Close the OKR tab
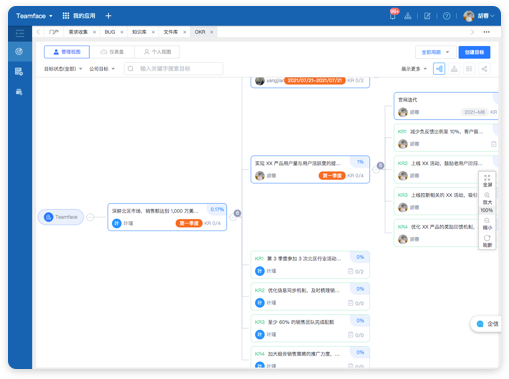 tap(212, 32)
